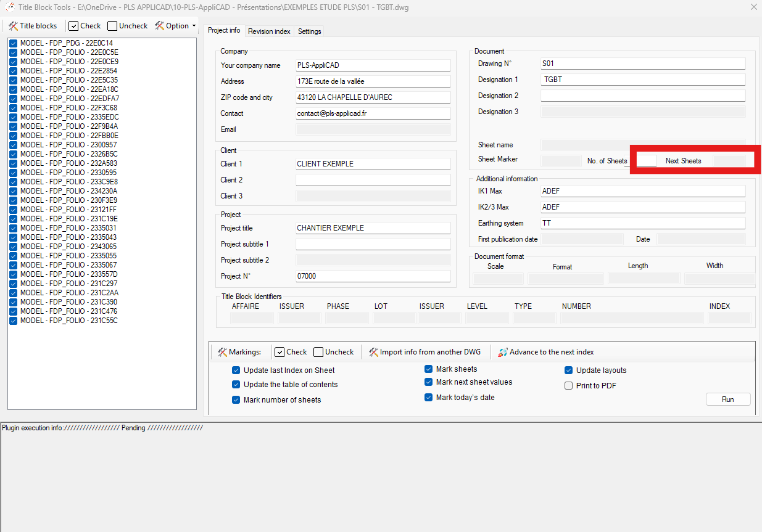This screenshot has height=532, width=762.
Task: Uncheck MODEL - FDP_PDG - 22E0C14 in list
Action: pyautogui.click(x=14, y=43)
